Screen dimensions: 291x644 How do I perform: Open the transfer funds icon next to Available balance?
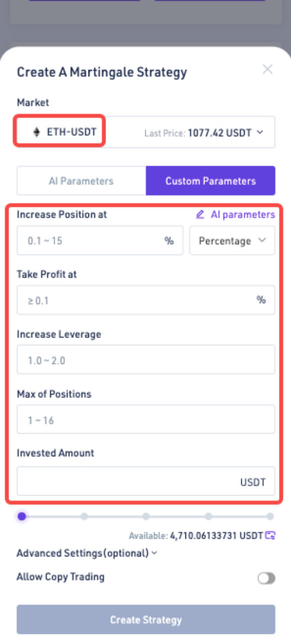click(270, 535)
